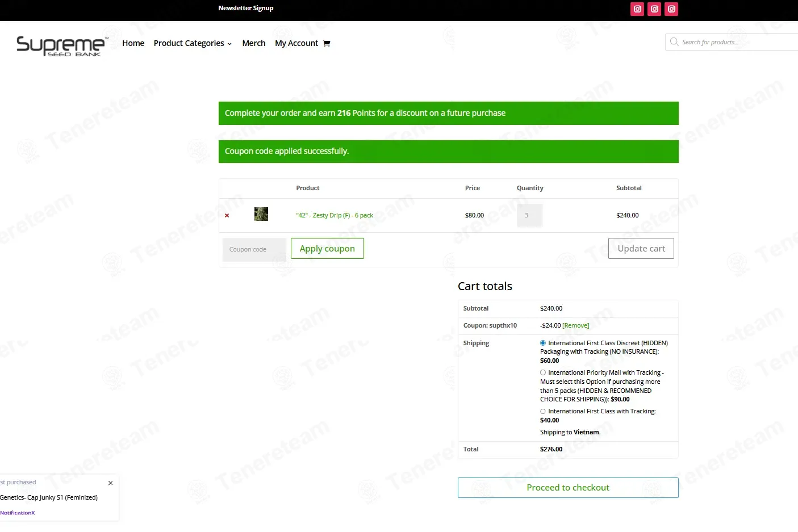The height and width of the screenshot is (532, 798).
Task: Close the NotificationX purchase popup
Action: click(110, 483)
